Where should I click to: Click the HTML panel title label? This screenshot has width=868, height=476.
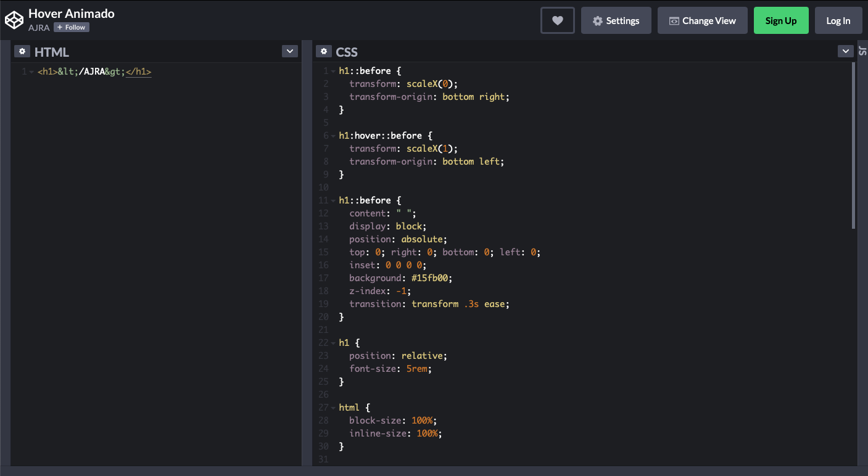pyautogui.click(x=52, y=52)
